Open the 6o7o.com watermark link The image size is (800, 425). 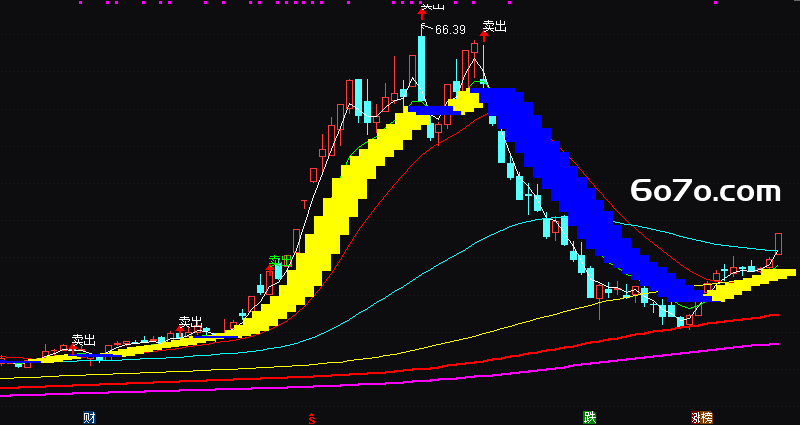tap(706, 191)
